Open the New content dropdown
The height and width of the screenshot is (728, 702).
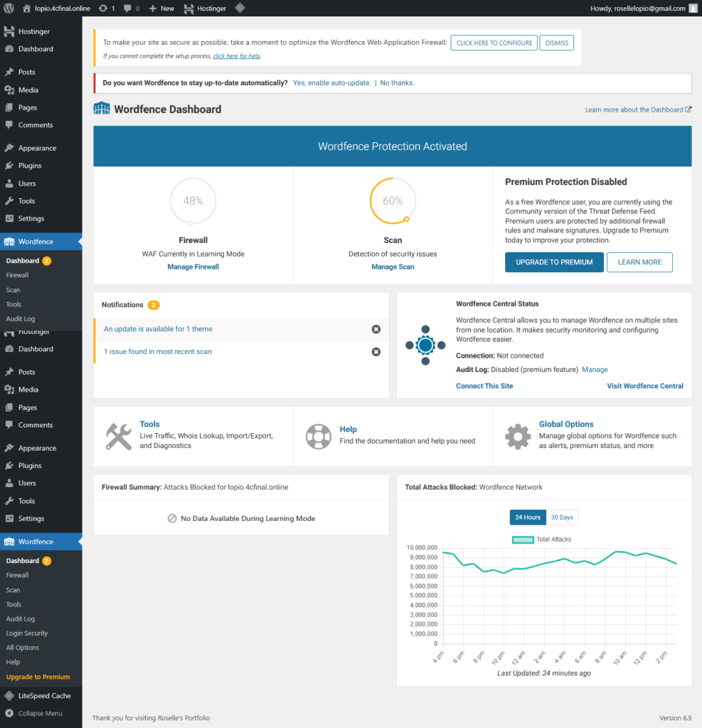(x=161, y=9)
